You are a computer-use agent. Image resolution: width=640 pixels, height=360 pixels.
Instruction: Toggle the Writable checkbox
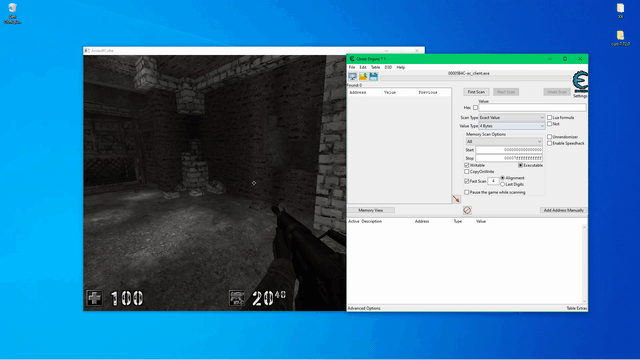467,165
